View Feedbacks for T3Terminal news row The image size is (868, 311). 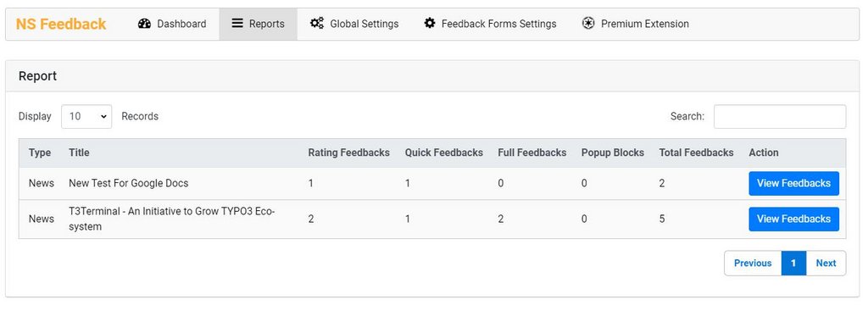(x=793, y=219)
